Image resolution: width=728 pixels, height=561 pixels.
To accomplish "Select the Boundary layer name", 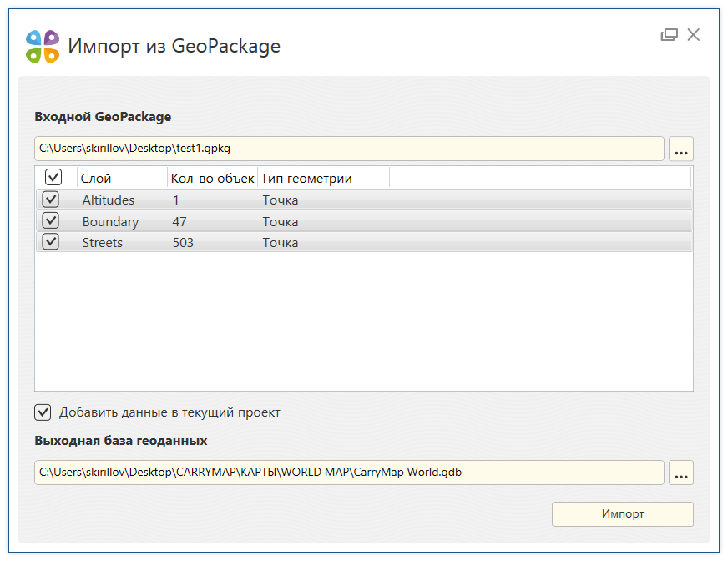I will (110, 222).
